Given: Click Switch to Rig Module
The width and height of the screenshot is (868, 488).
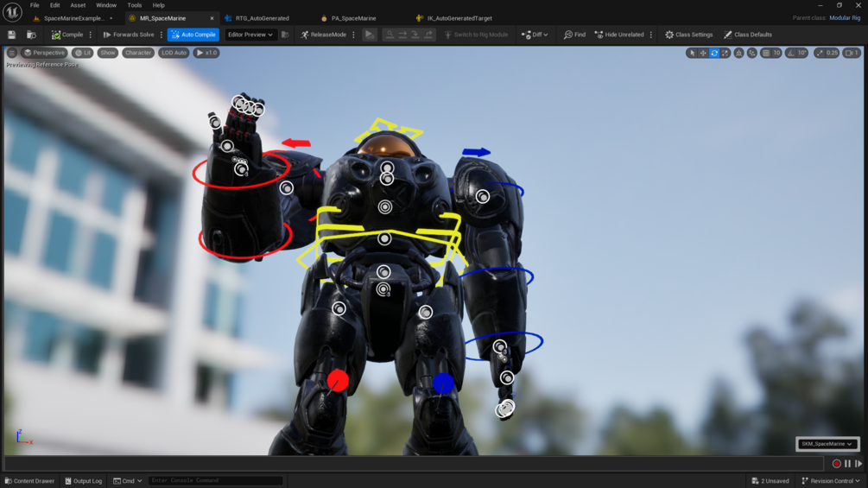Looking at the screenshot, I should (476, 35).
